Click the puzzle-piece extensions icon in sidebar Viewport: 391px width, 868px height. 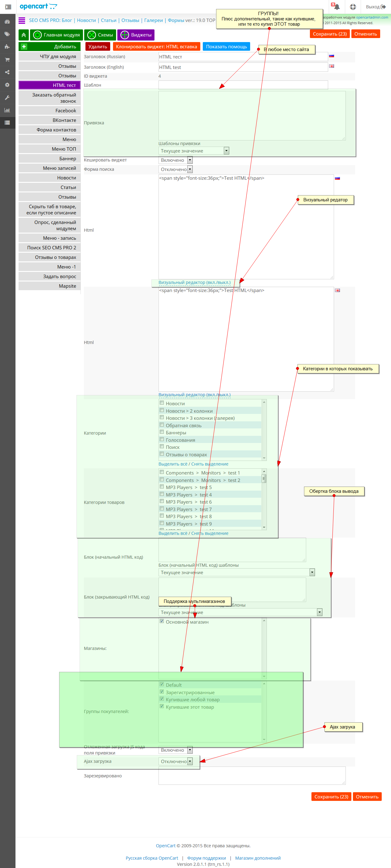tap(7, 47)
